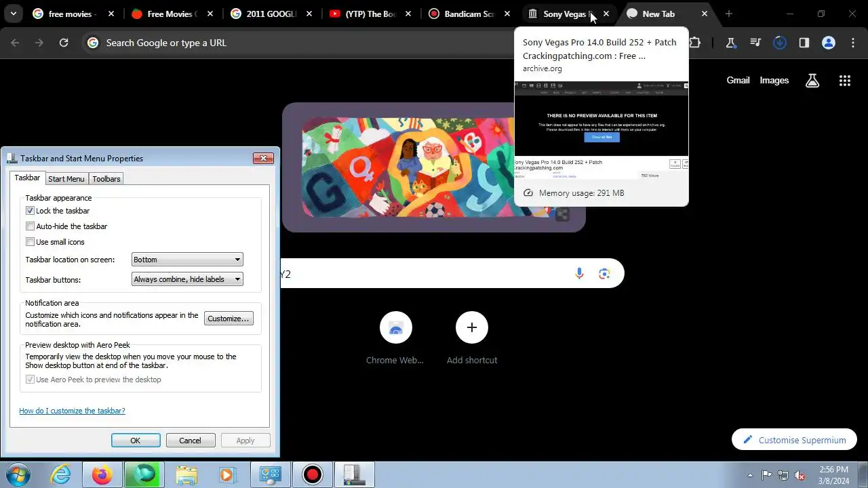
Task: Share the Google Doodle using the share icon
Action: [562, 216]
